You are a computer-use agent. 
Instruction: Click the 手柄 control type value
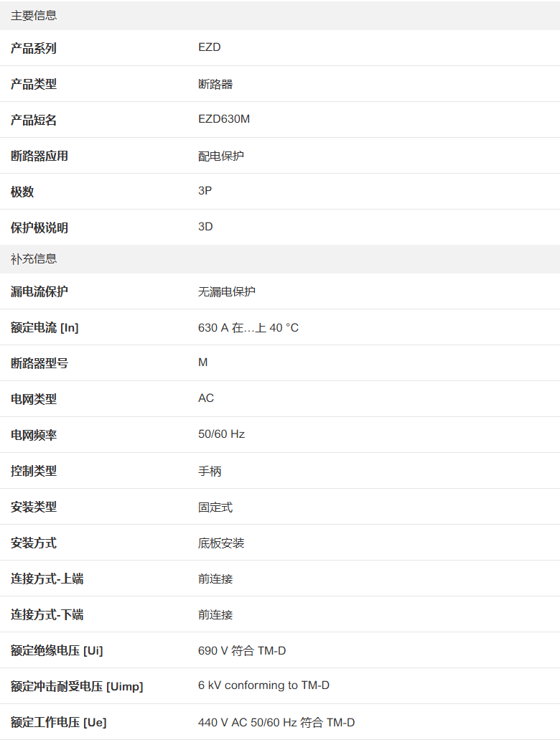(210, 471)
